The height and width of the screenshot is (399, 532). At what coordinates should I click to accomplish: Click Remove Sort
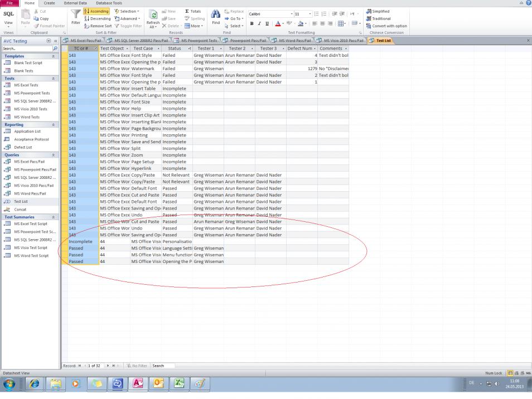[98, 26]
